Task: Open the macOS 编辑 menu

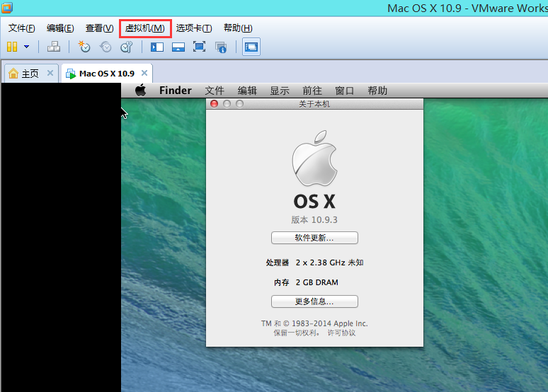Action: (247, 91)
